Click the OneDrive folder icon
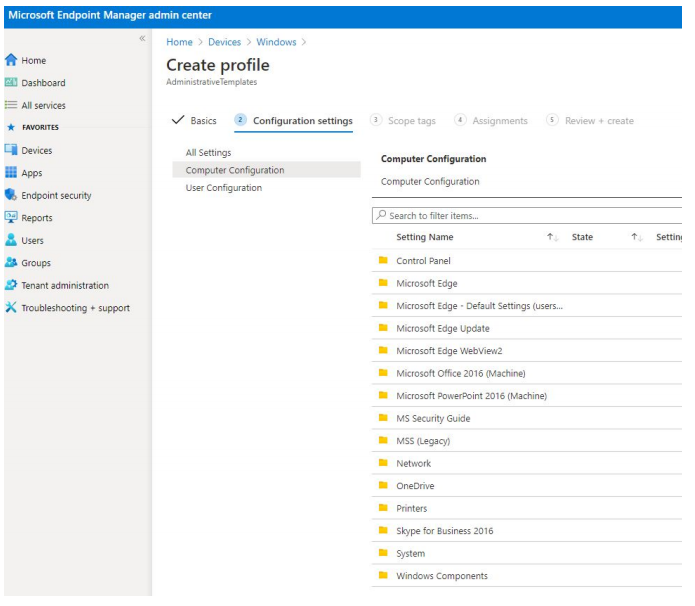The height and width of the screenshot is (606, 695). [x=383, y=485]
